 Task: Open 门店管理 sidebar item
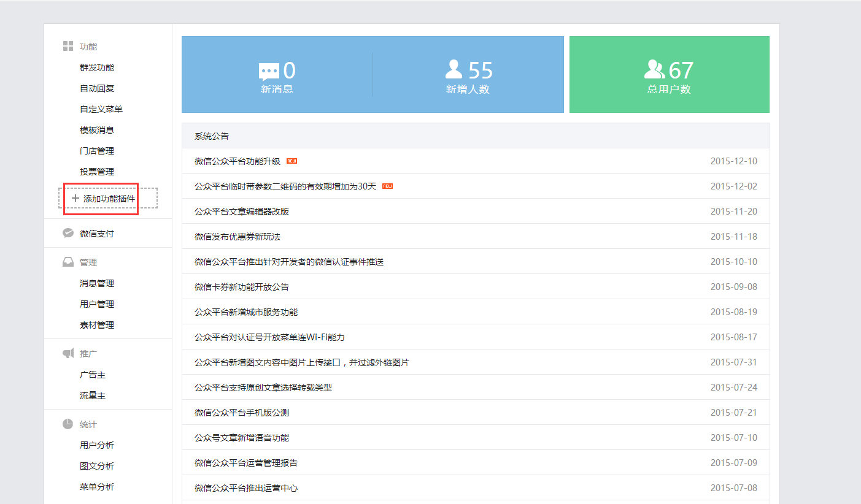coord(97,151)
